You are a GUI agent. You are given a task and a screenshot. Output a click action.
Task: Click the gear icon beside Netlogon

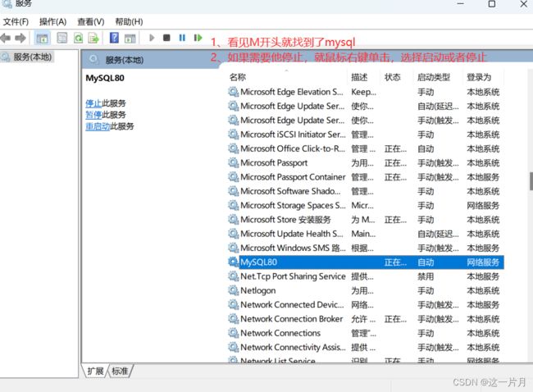point(233,290)
